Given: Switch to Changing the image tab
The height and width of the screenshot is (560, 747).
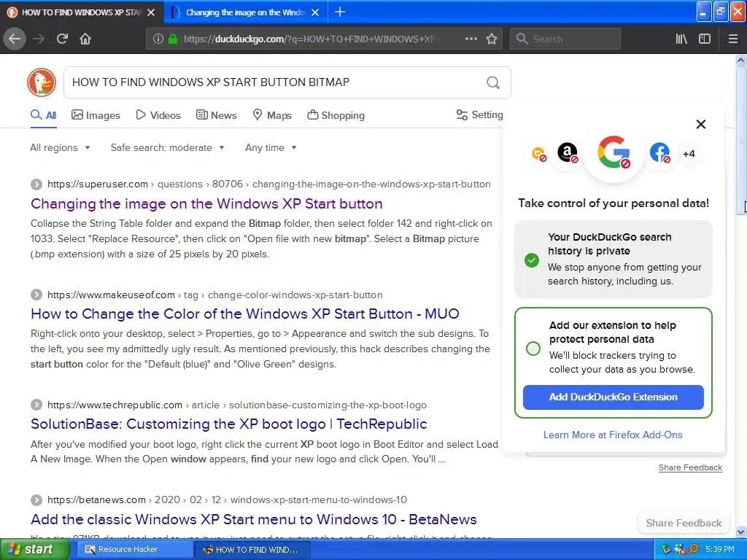Looking at the screenshot, I should 245,12.
